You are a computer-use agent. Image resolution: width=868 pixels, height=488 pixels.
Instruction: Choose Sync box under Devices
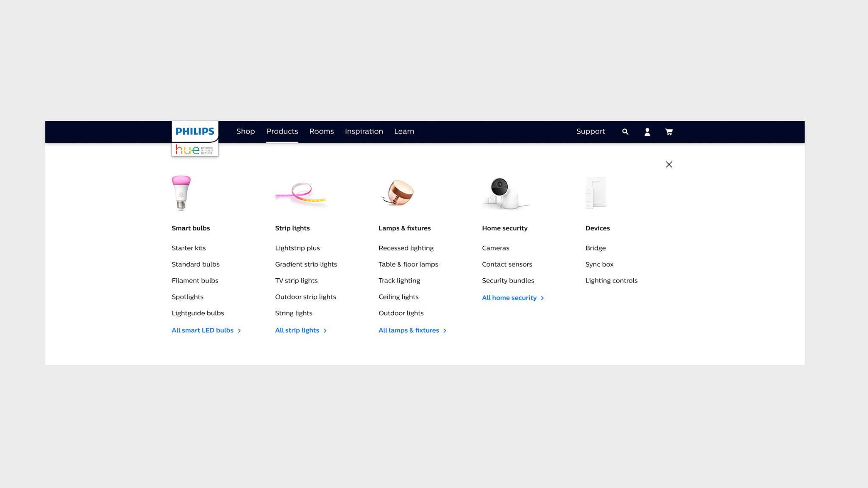[599, 264]
